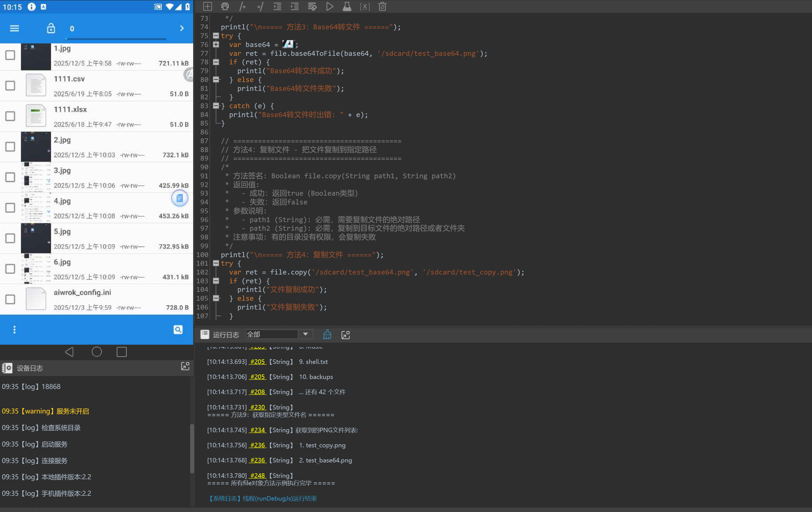Click the decrease indent toolbar icon
This screenshot has width=812, height=512.
coord(277,7)
